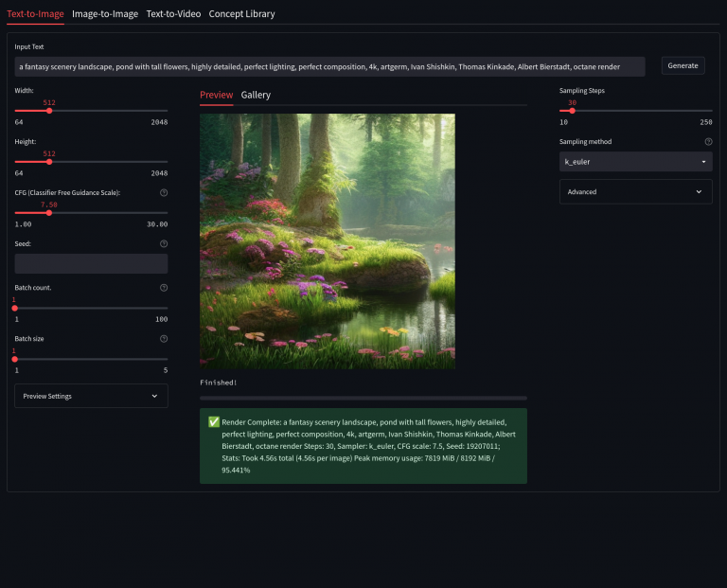The image size is (727, 588).
Task: Click the Seed help icon
Action: pos(164,243)
